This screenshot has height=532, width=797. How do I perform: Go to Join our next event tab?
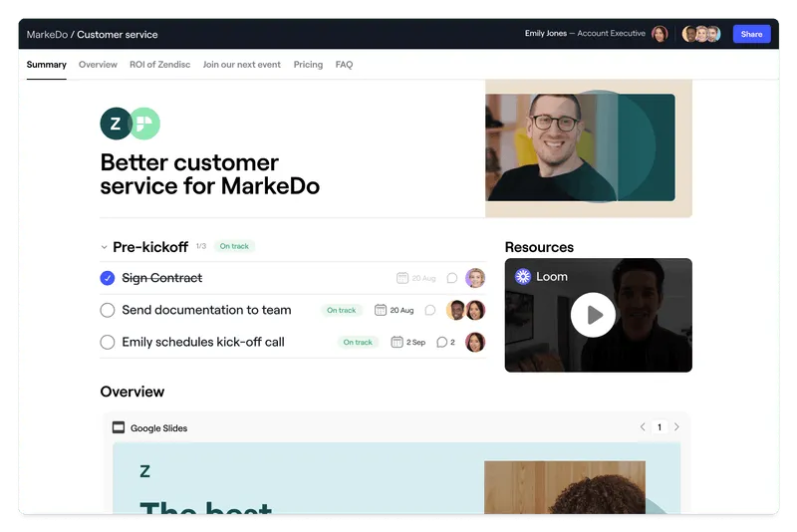[241, 65]
